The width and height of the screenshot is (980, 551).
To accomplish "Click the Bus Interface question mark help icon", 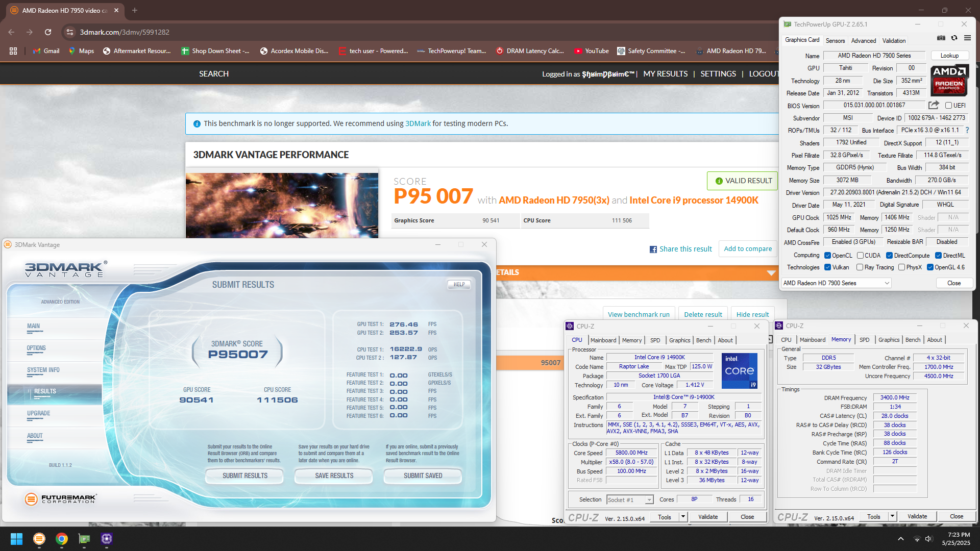I will [967, 131].
